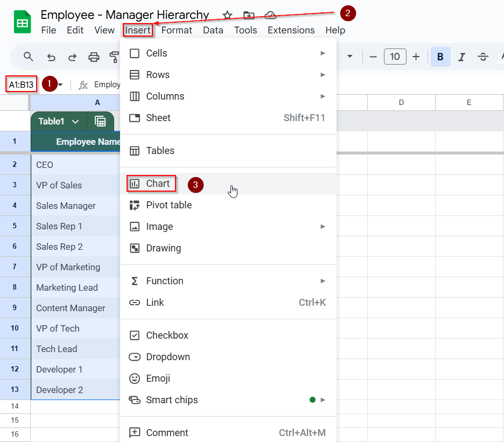Select Link menu entry

pos(228,303)
